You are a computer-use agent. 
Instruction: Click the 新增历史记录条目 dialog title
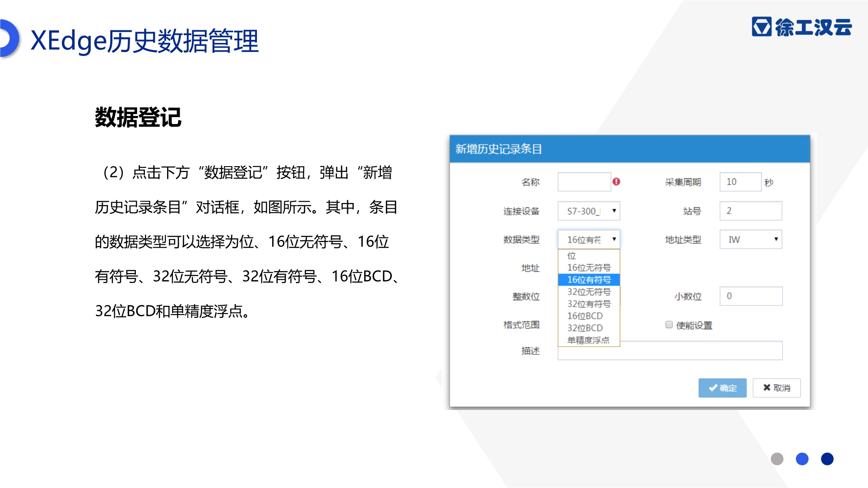[499, 149]
